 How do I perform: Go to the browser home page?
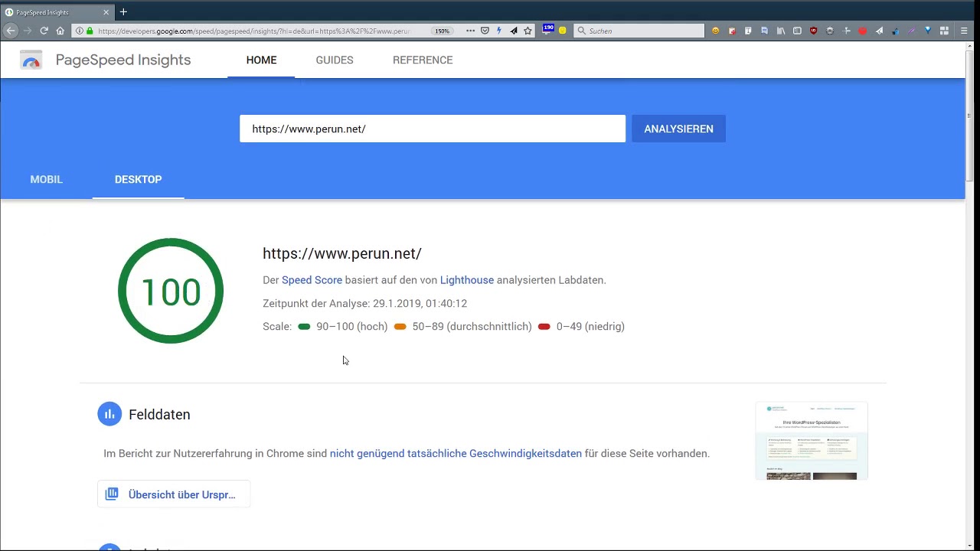[x=60, y=31]
